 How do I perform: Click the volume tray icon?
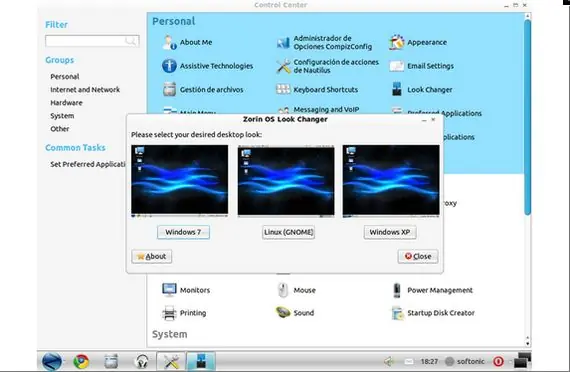tap(389, 361)
